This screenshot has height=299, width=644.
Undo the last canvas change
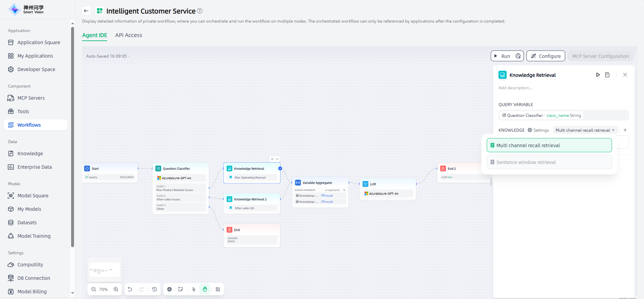click(x=130, y=289)
